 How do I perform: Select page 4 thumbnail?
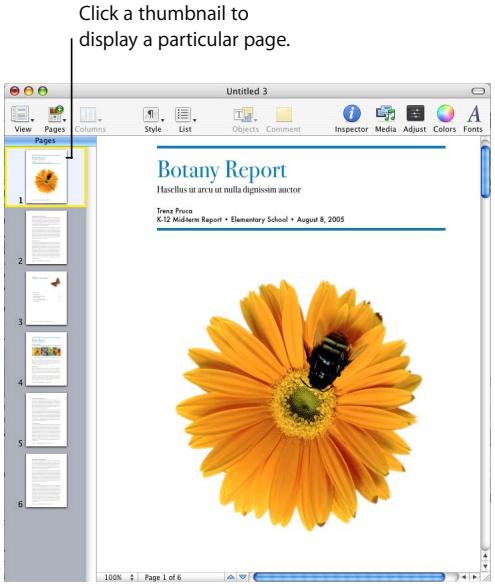point(47,359)
